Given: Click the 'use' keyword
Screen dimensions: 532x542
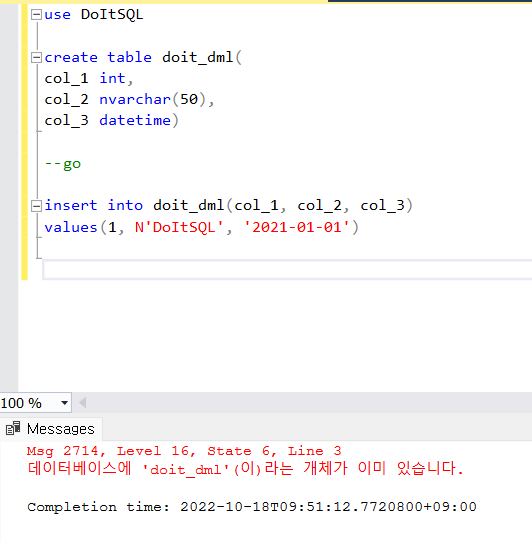Looking at the screenshot, I should (57, 15).
